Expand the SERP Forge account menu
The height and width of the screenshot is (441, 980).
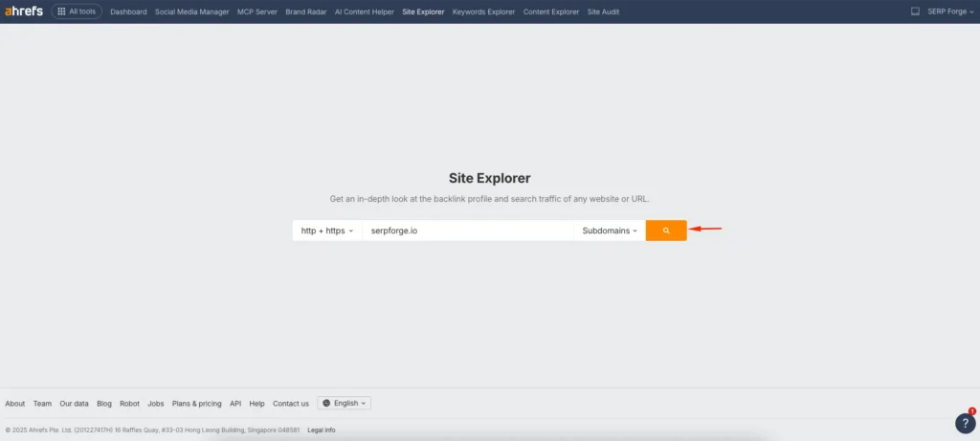point(950,11)
